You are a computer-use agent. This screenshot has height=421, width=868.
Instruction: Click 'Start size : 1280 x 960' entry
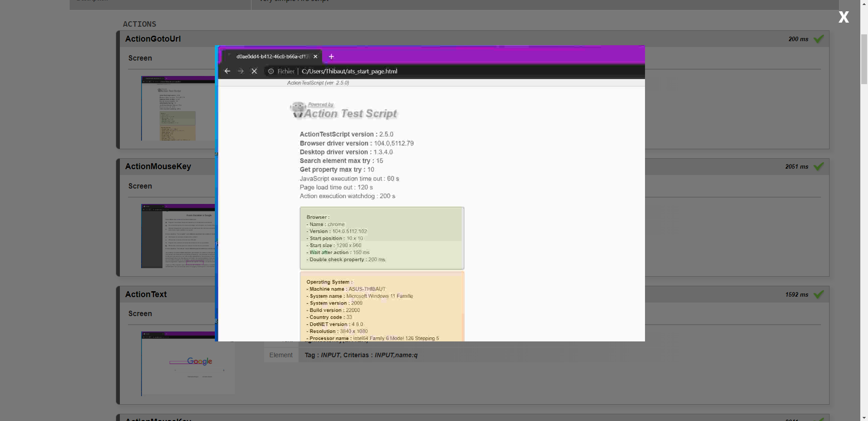tap(334, 245)
